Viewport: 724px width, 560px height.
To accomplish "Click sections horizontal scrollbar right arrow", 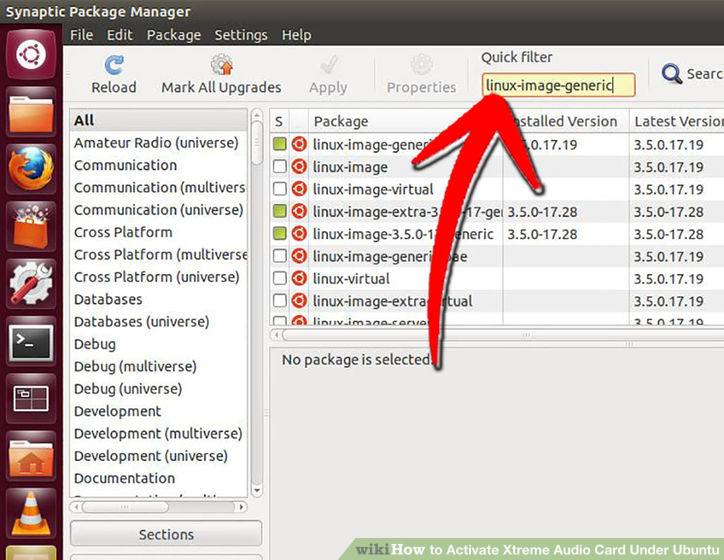I will [x=241, y=507].
